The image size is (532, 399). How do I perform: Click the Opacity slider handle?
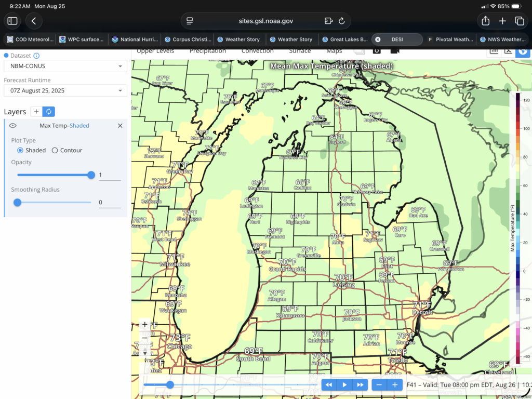[91, 175]
